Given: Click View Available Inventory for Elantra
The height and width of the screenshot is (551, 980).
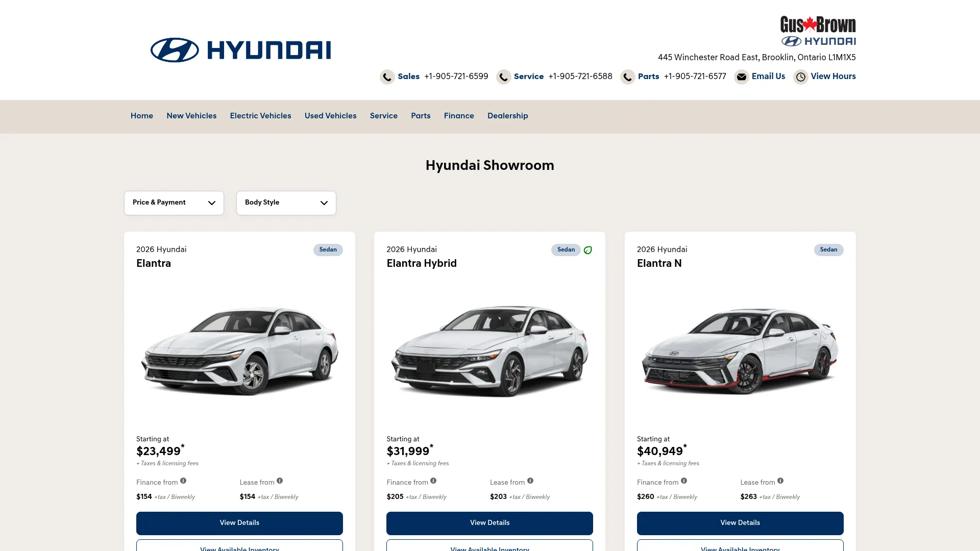Looking at the screenshot, I should [239, 545].
